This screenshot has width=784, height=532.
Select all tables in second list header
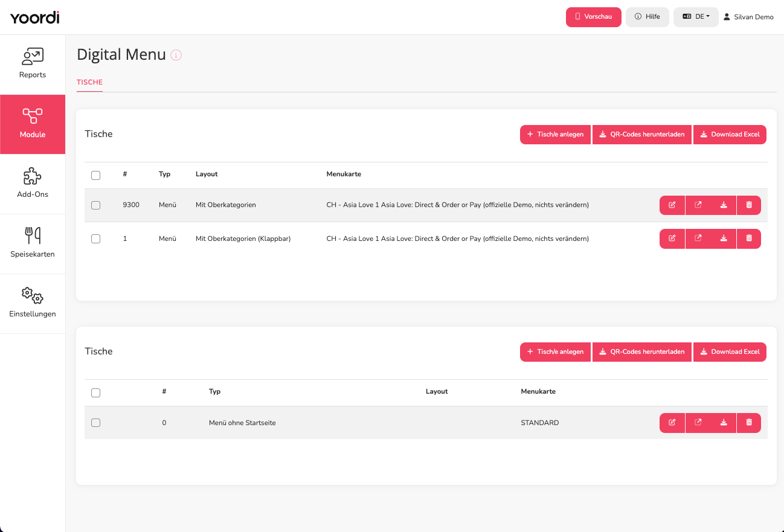tap(95, 393)
